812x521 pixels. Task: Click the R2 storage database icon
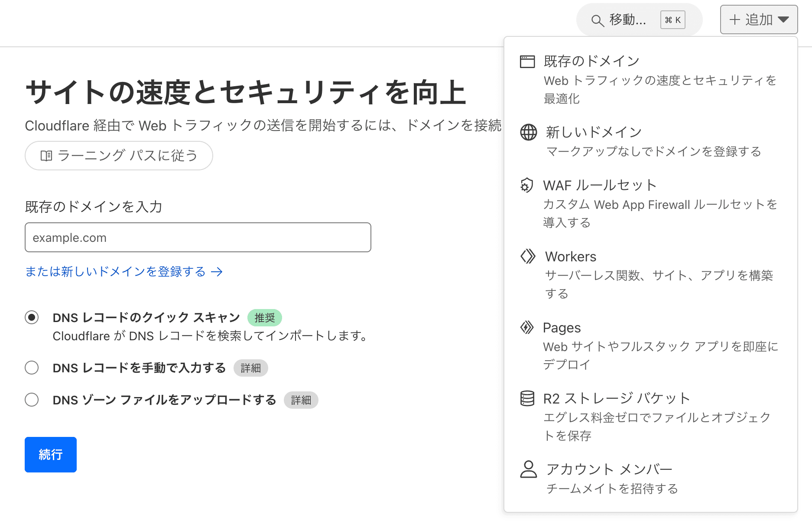[x=528, y=397]
